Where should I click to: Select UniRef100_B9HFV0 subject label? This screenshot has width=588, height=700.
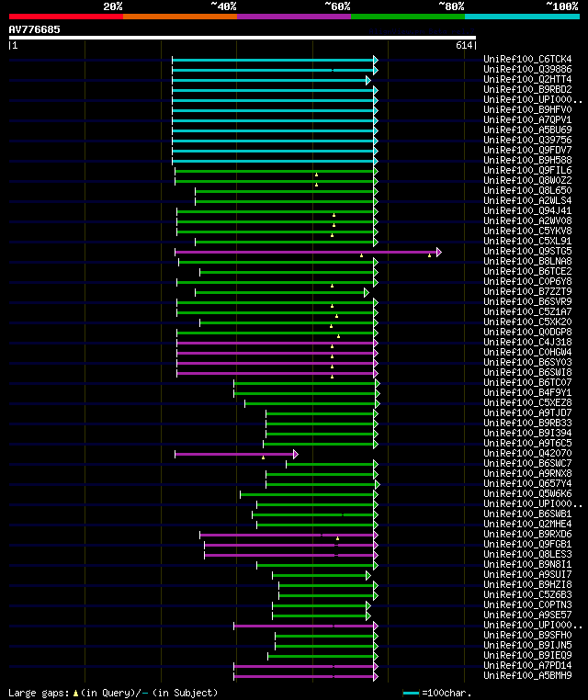pyautogui.click(x=527, y=110)
